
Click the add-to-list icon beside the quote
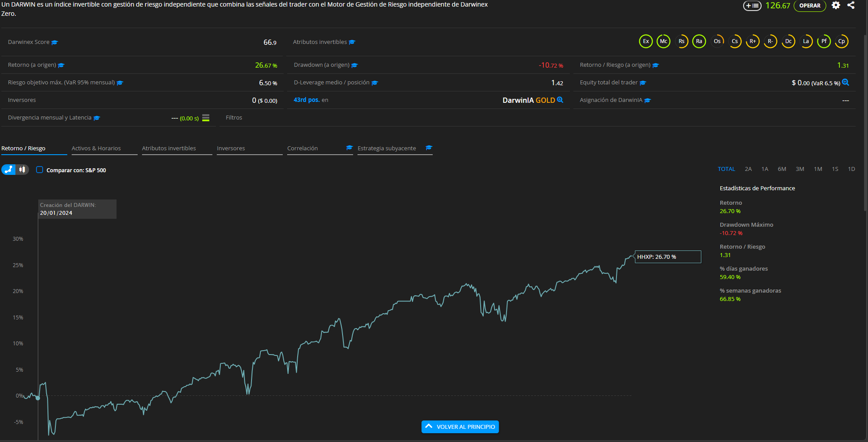point(752,6)
